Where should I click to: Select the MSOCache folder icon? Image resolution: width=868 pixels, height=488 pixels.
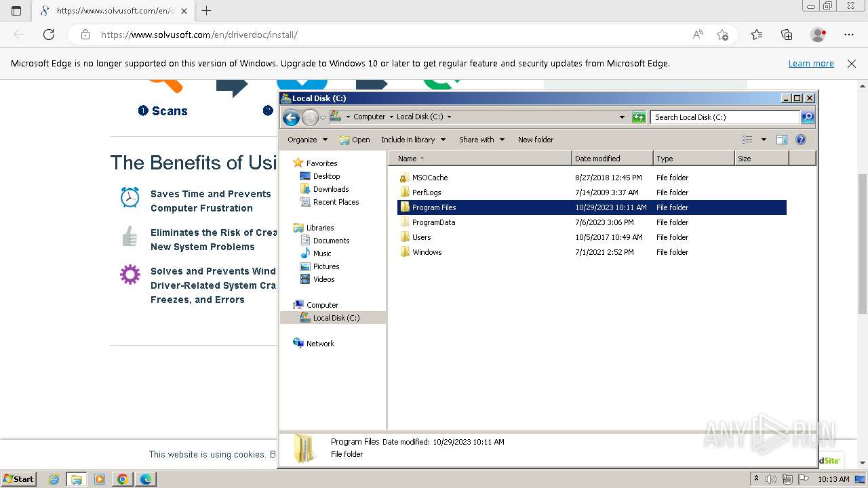tap(404, 178)
